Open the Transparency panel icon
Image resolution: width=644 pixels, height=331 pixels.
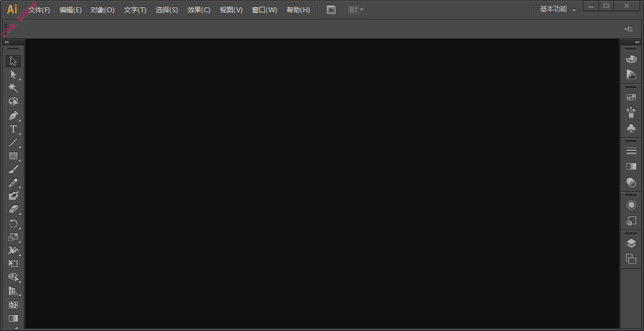click(x=631, y=182)
